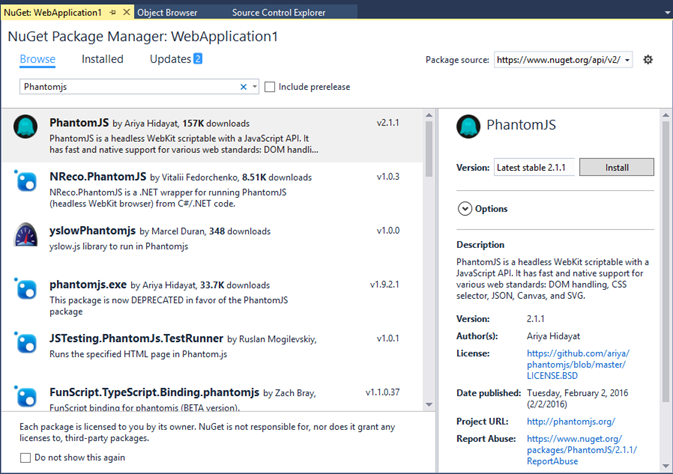Viewport: 673px width, 474px height.
Task: Click version v1.9.2.1 in the list
Action: tap(385, 285)
